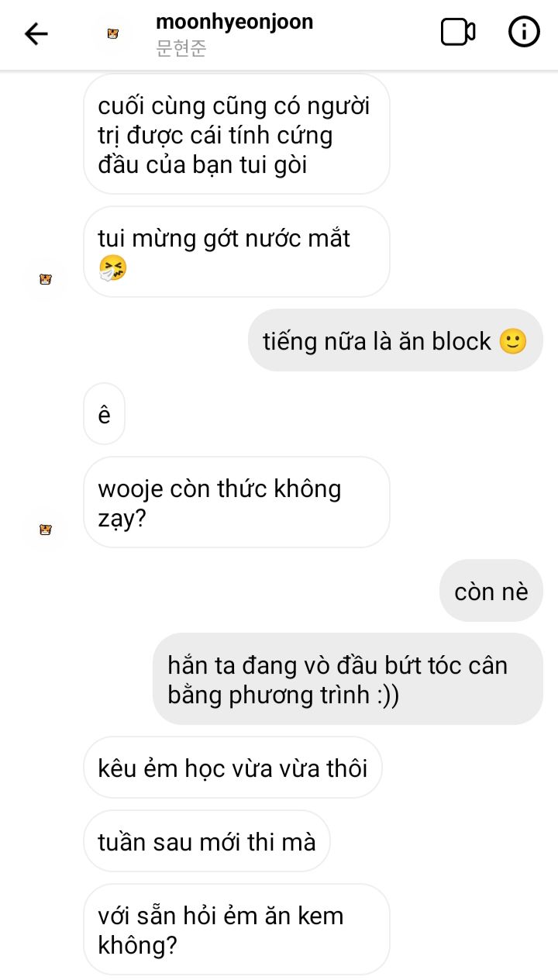This screenshot has height=980, width=558.
Task: Open moonhyeonjoon username in header
Action: pyautogui.click(x=235, y=22)
